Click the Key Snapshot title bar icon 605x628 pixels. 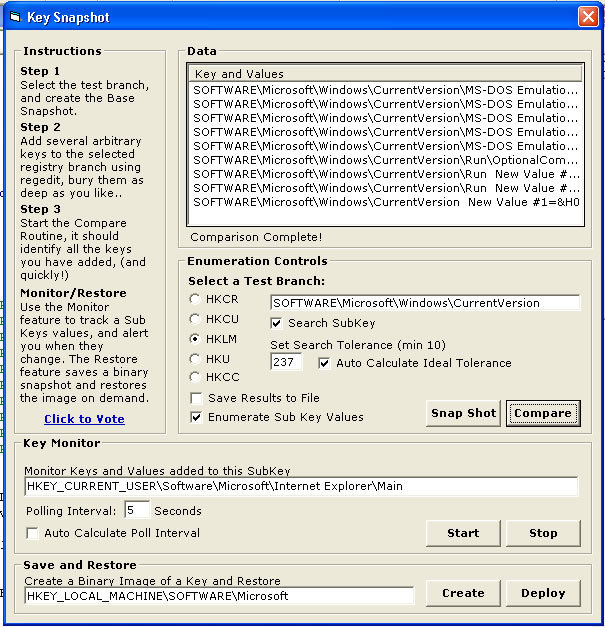click(15, 17)
